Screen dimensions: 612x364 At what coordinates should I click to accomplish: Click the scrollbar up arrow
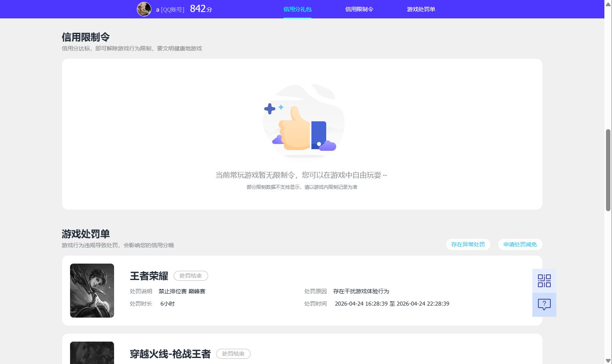point(608,4)
